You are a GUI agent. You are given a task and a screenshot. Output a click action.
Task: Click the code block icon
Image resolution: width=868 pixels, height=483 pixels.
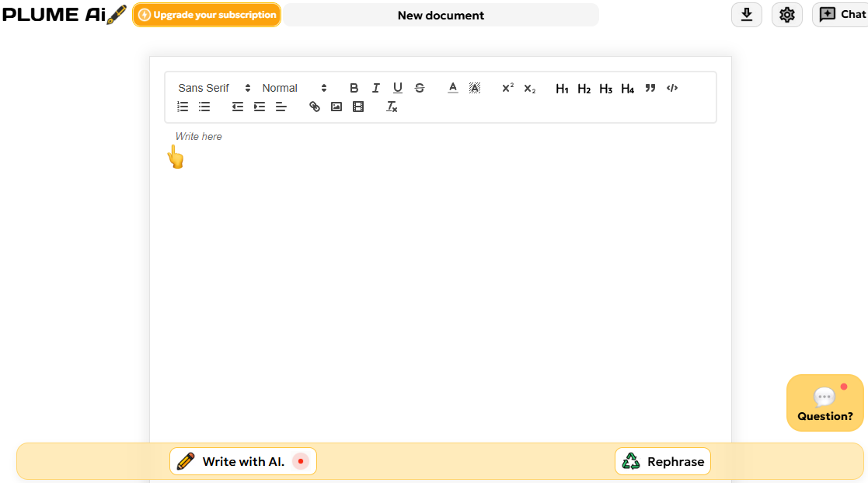click(x=672, y=88)
